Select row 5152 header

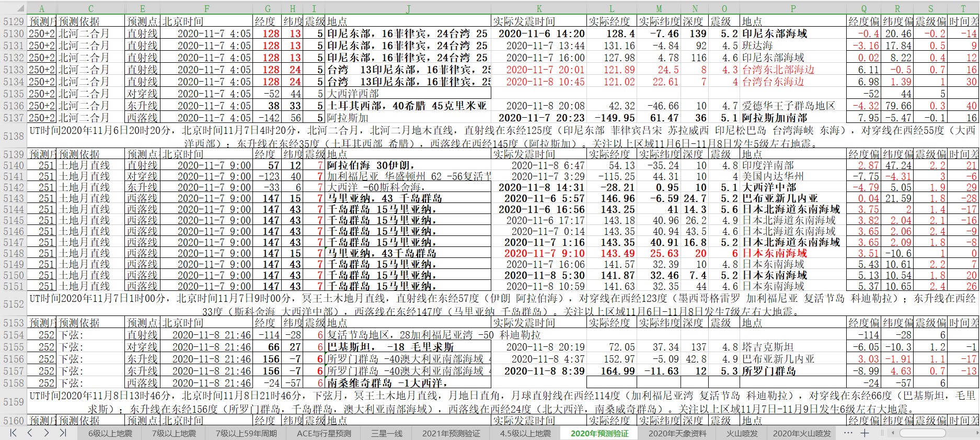tap(14, 304)
